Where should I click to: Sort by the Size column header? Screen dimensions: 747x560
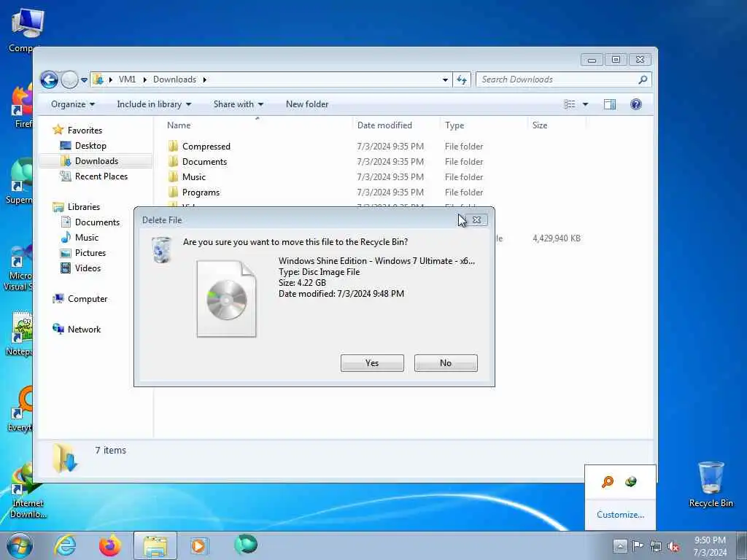pos(540,125)
